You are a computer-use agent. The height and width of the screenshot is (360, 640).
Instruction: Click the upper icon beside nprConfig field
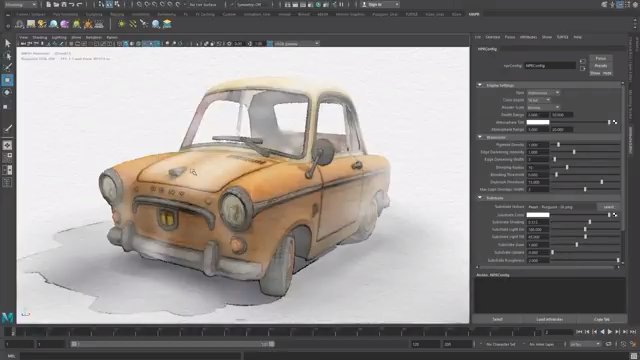[x=583, y=61]
